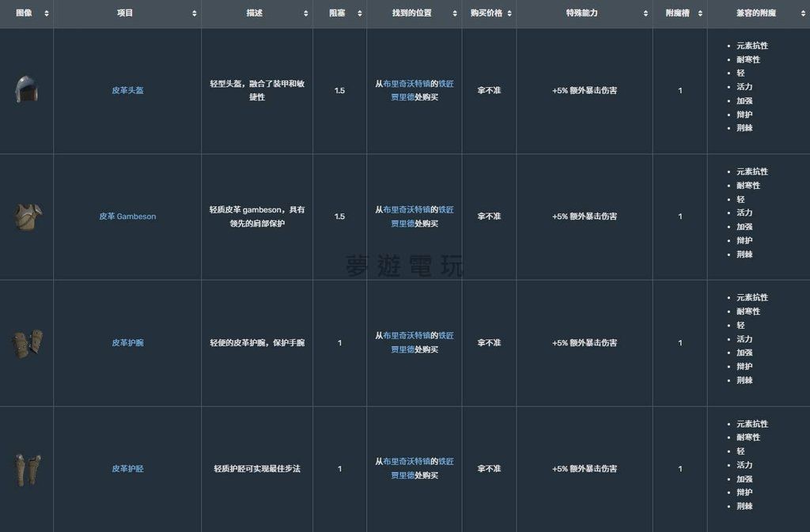
Task: Open the 皮革护胫 item link
Action: [127, 469]
